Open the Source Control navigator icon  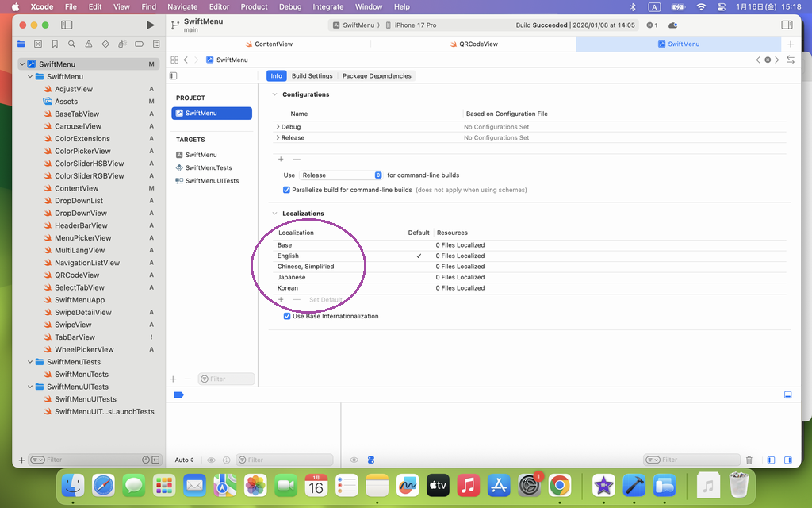point(37,44)
